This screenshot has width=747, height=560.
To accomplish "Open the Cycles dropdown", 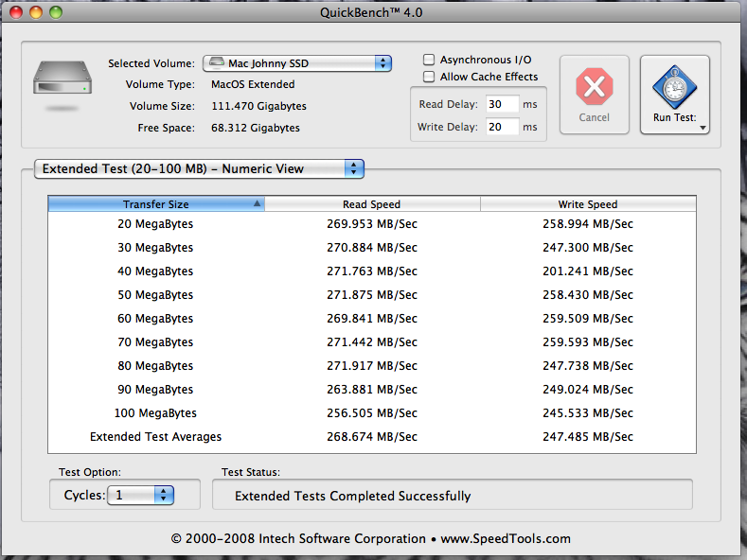I will coord(140,496).
